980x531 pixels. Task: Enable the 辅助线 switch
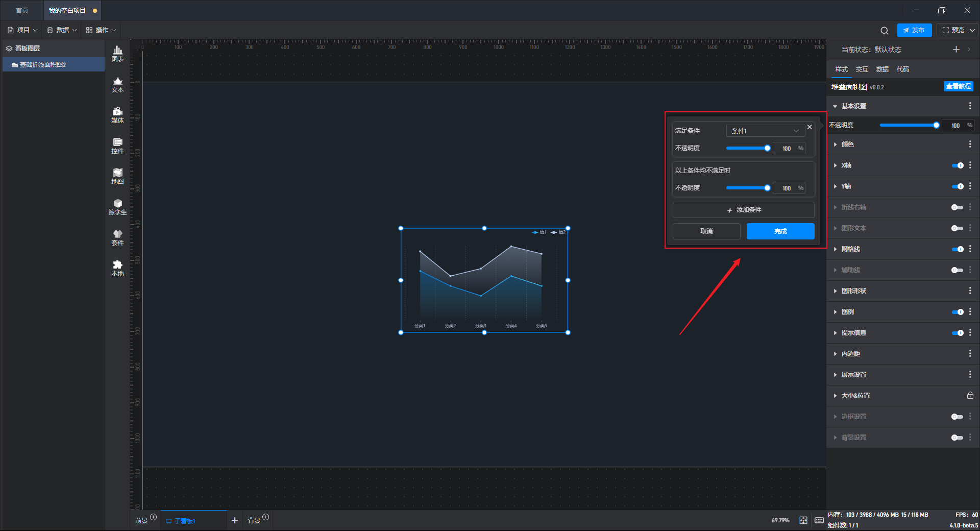coord(958,270)
